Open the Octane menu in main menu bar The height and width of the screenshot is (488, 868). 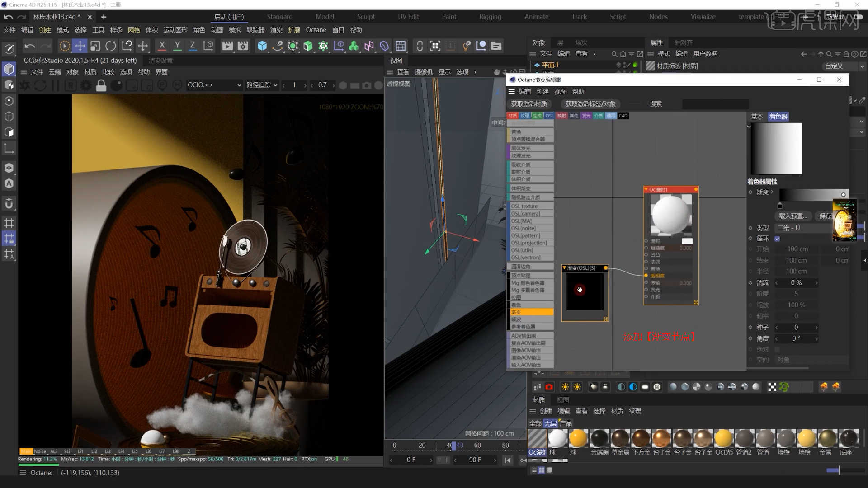(x=316, y=30)
